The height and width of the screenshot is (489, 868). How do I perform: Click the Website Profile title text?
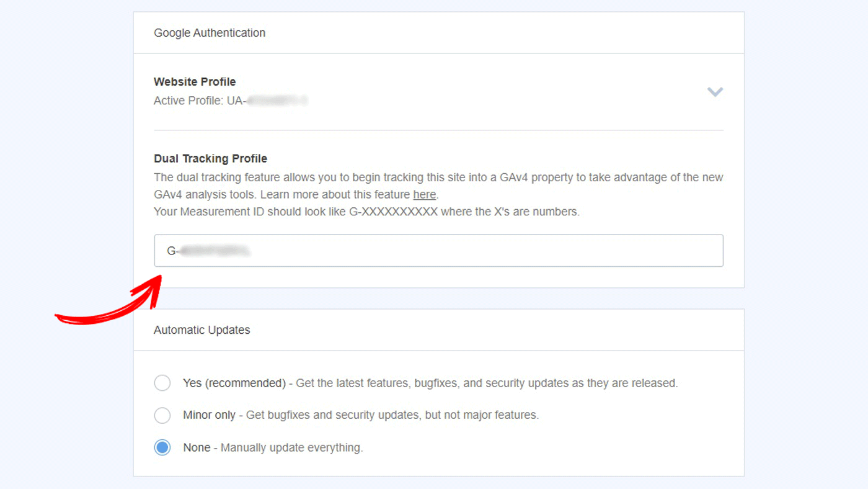(195, 81)
